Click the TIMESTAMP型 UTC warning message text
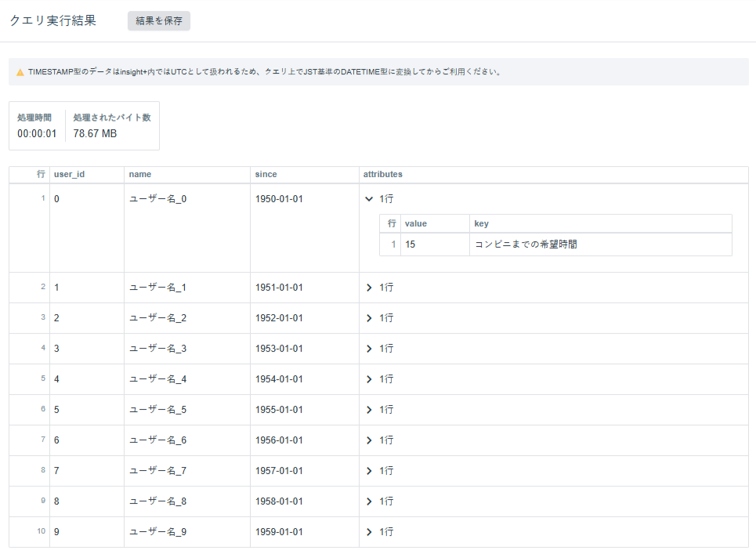This screenshot has height=550, width=756. point(265,72)
